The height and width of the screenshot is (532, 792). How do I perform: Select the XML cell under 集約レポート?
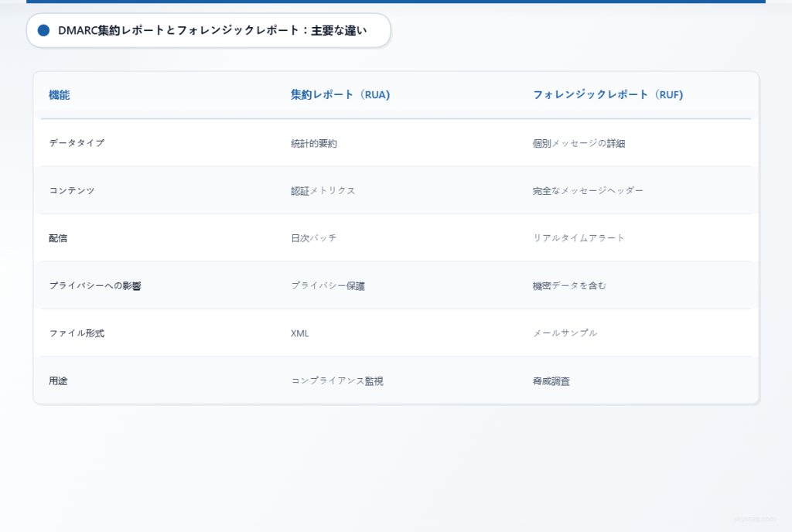pos(300,333)
